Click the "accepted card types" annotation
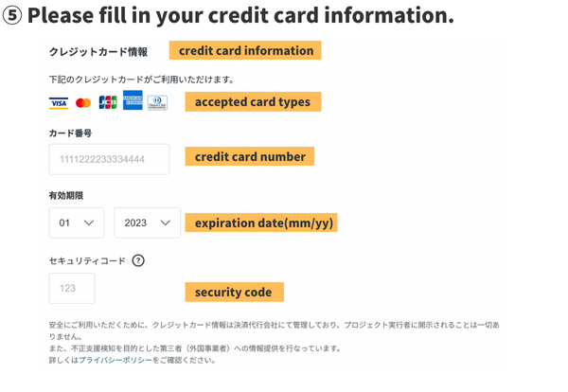Screen dimensions: 568x392 252,101
